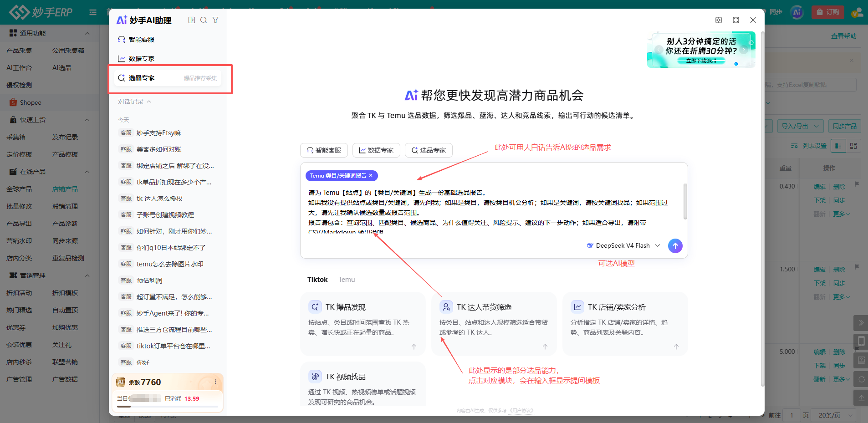
Task: Open AI选品 in the left ERP menu
Action: [x=62, y=68]
